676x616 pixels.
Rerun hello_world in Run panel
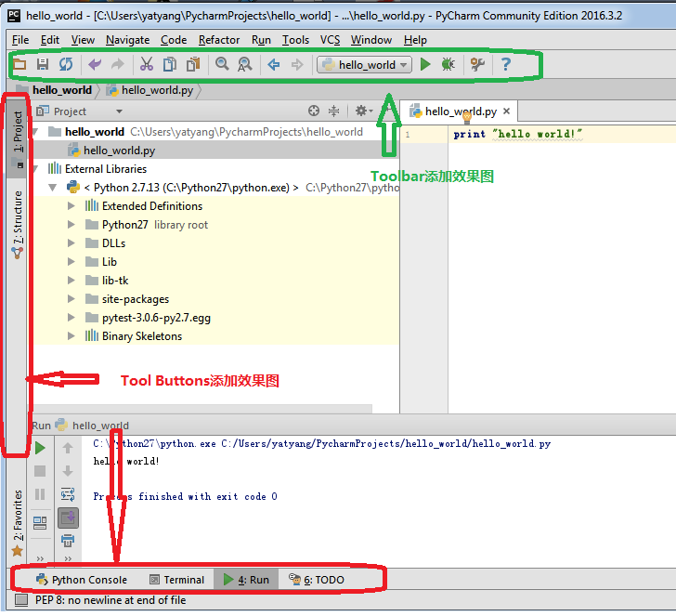click(40, 448)
